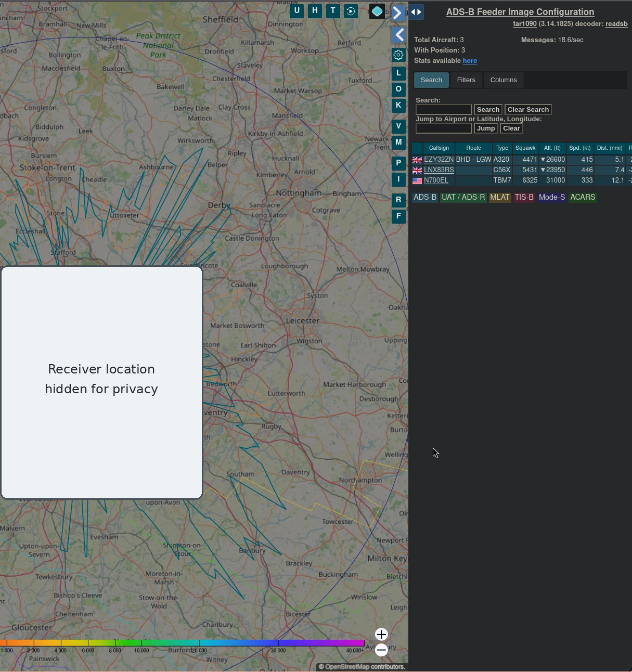Sort table by Alt. (ft) column header

(x=552, y=148)
